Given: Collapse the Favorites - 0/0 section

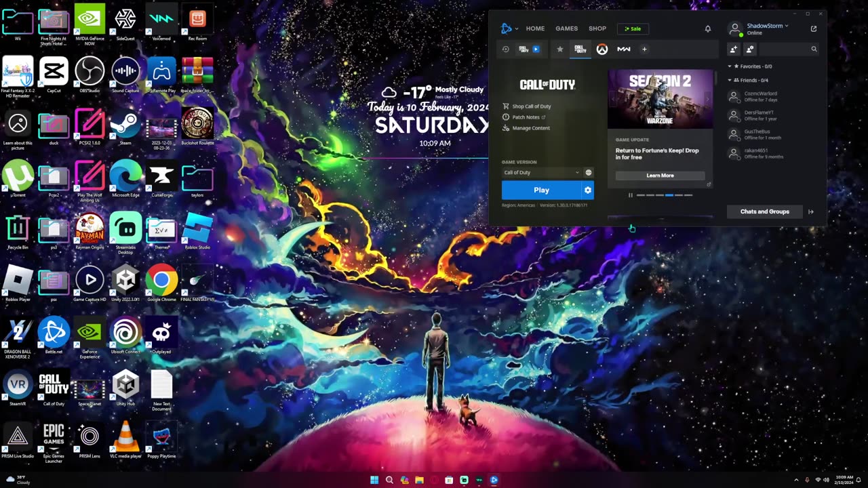Looking at the screenshot, I should (x=751, y=66).
